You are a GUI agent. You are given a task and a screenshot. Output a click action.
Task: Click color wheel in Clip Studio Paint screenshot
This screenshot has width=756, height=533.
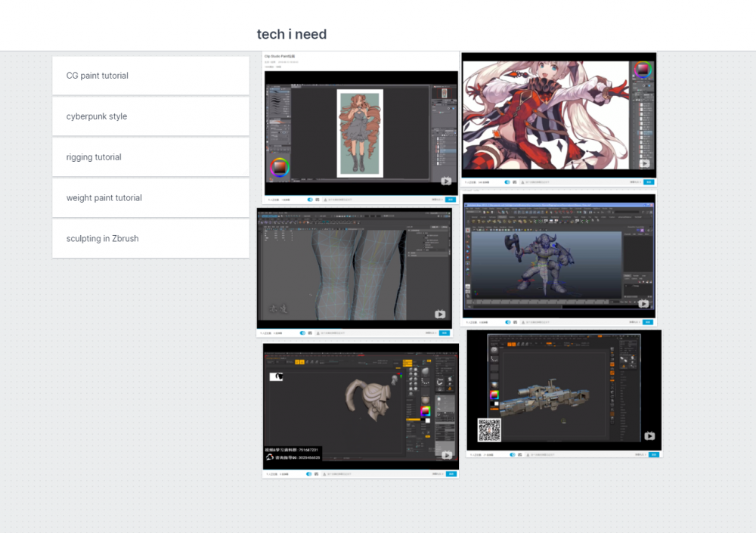(280, 167)
